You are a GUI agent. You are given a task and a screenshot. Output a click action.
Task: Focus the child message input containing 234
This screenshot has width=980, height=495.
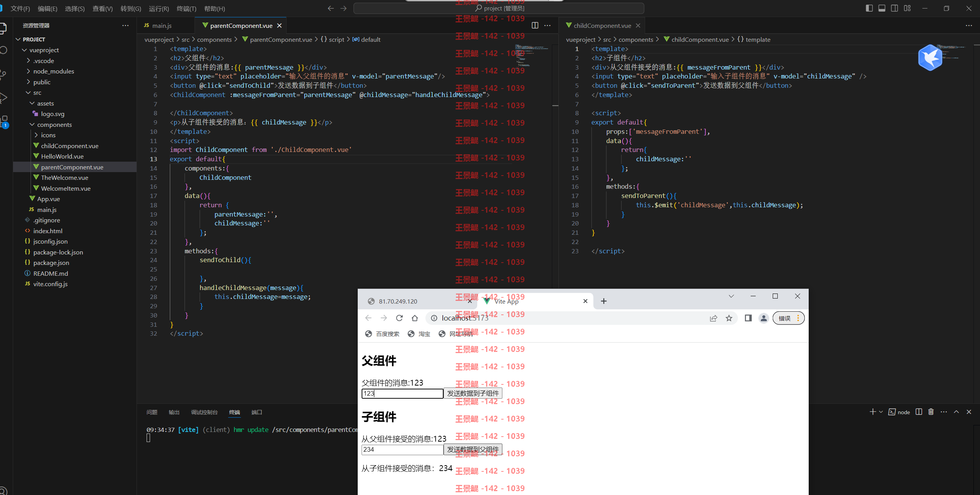point(402,449)
